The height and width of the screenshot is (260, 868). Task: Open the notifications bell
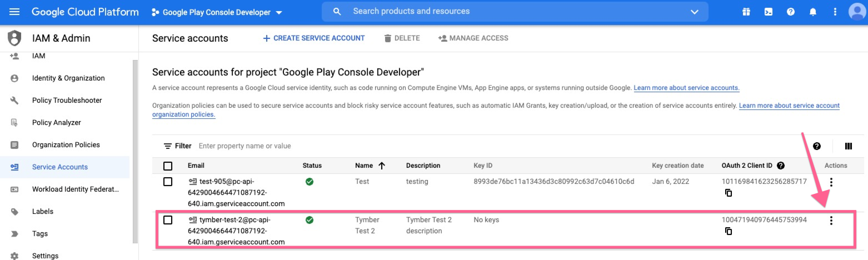coord(813,12)
